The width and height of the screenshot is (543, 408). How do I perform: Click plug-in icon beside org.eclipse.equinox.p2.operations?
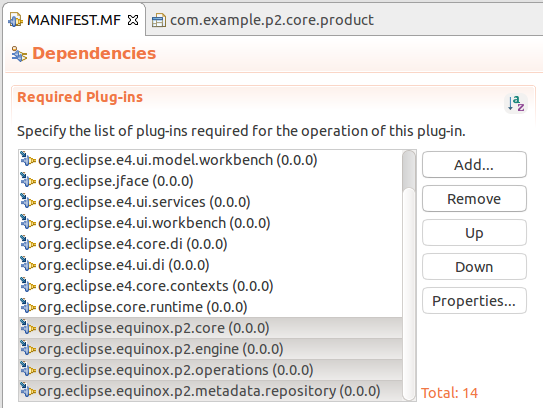(x=28, y=369)
